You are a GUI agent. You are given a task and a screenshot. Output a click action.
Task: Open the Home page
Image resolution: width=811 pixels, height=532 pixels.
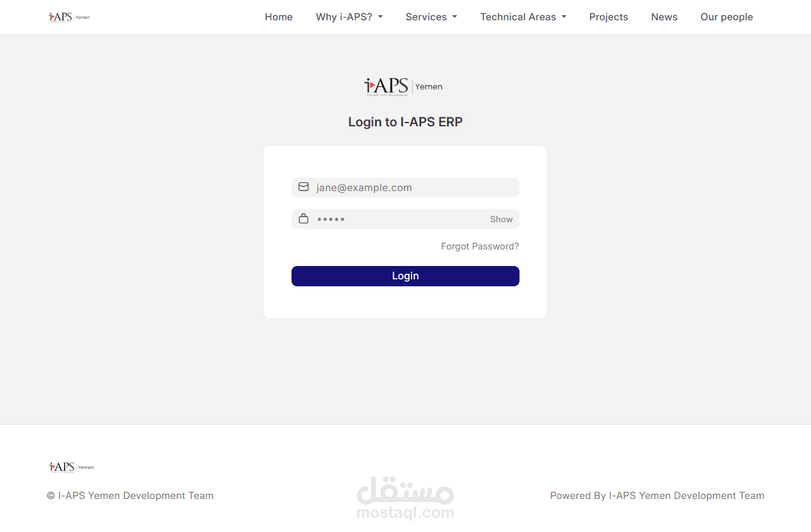point(279,17)
